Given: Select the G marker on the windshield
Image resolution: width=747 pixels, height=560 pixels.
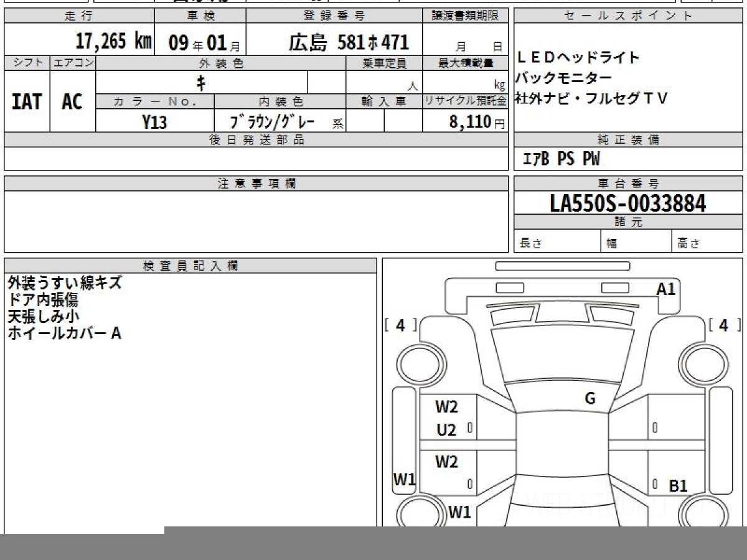Looking at the screenshot, I should pos(590,399).
